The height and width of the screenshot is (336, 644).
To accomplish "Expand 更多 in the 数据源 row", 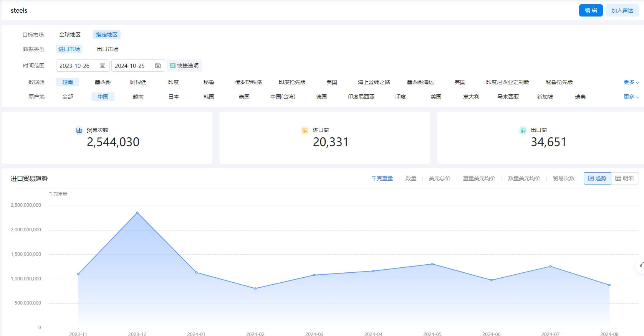I will tap(631, 82).
